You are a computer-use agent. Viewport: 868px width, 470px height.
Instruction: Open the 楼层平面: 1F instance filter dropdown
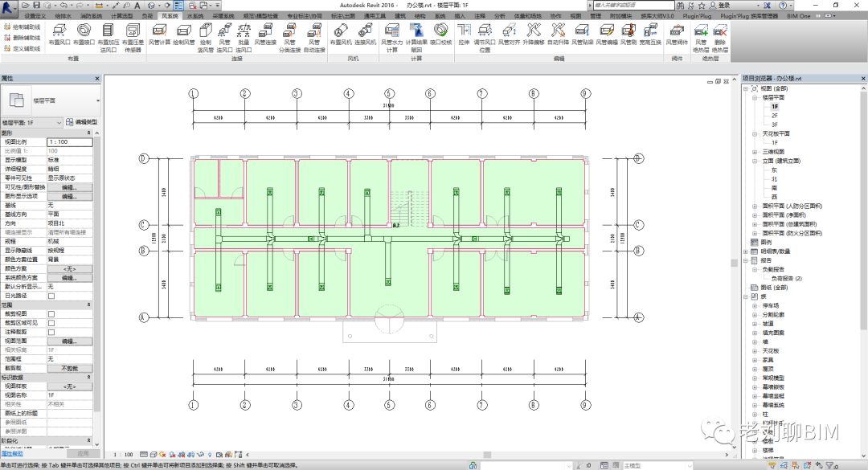tap(32, 122)
